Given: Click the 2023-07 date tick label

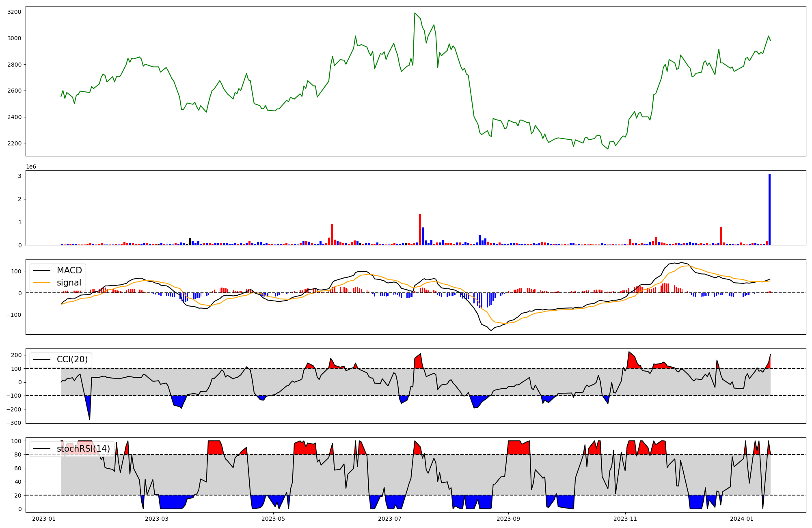Looking at the screenshot, I should tap(390, 519).
